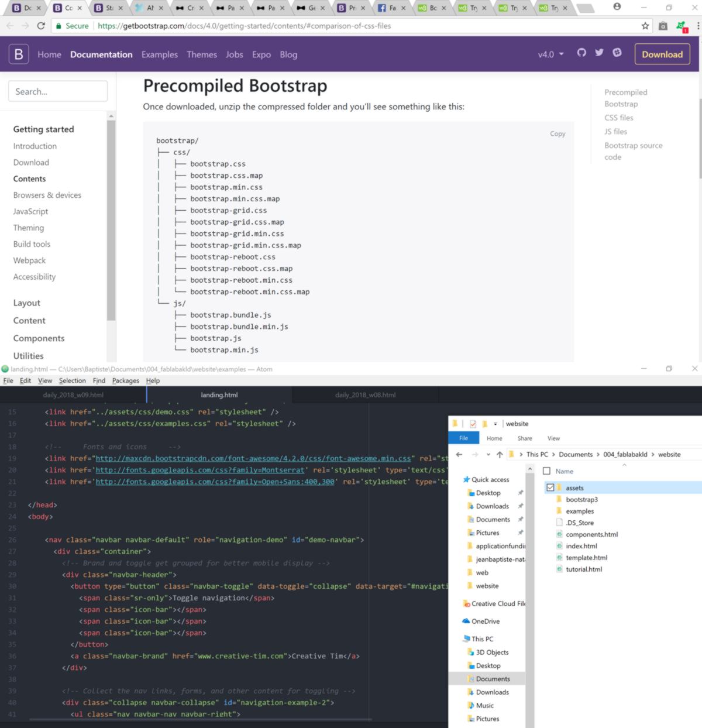This screenshot has width=702, height=728.
Task: Open the v4.0 version dropdown
Action: [x=551, y=54]
